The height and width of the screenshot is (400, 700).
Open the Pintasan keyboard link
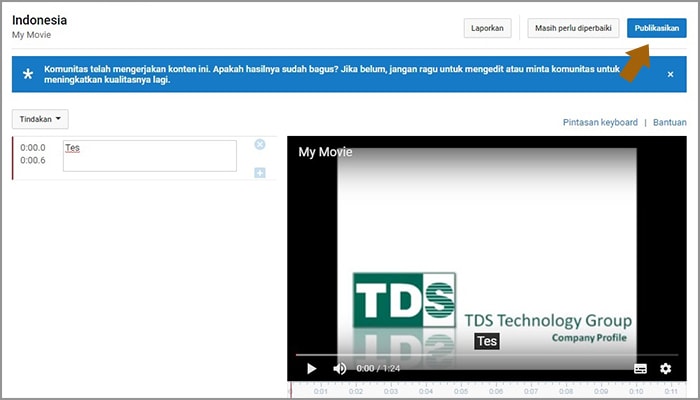coord(600,122)
